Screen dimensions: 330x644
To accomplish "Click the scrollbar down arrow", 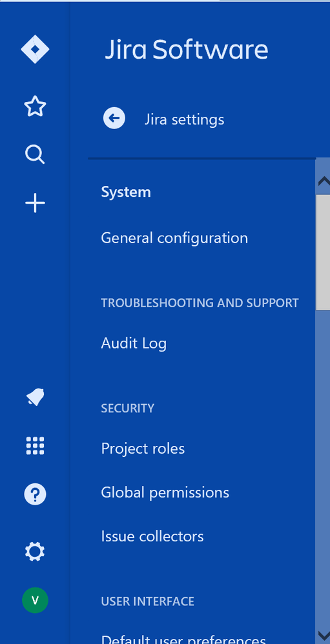I will [323, 636].
